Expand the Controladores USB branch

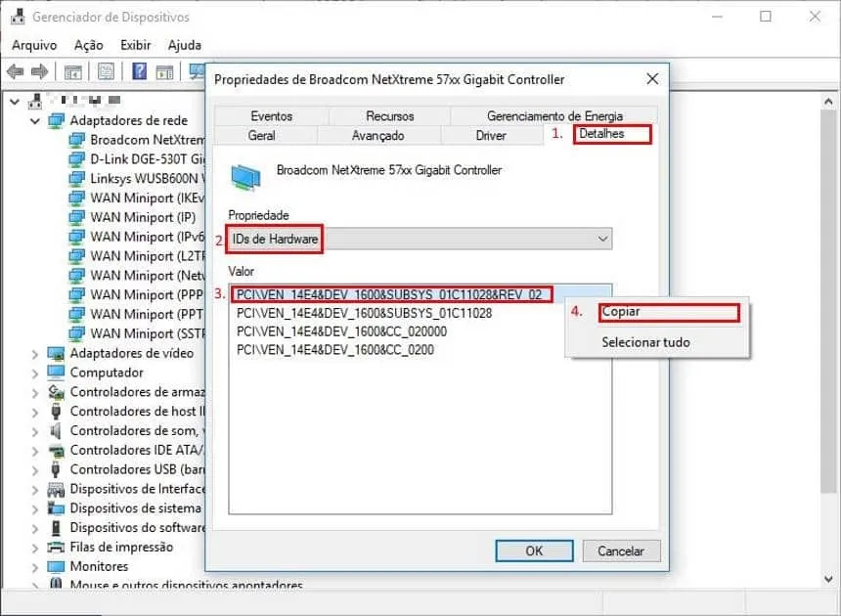coord(35,470)
